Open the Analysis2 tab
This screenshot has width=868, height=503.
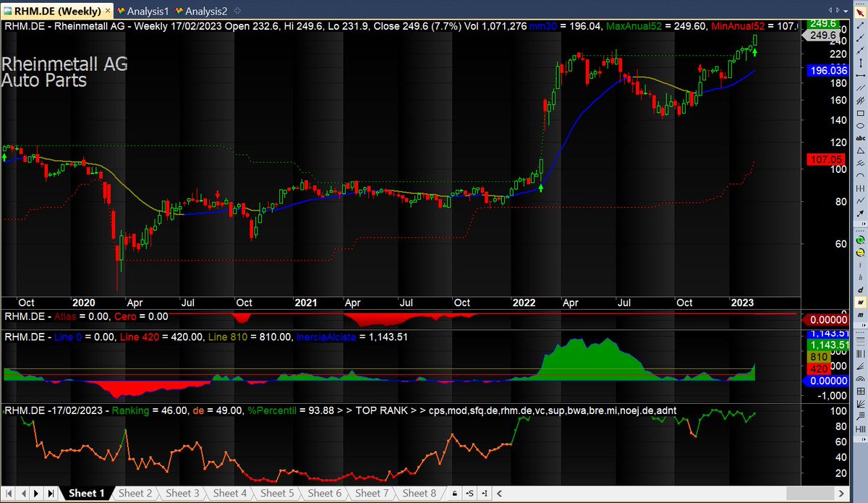[x=200, y=11]
